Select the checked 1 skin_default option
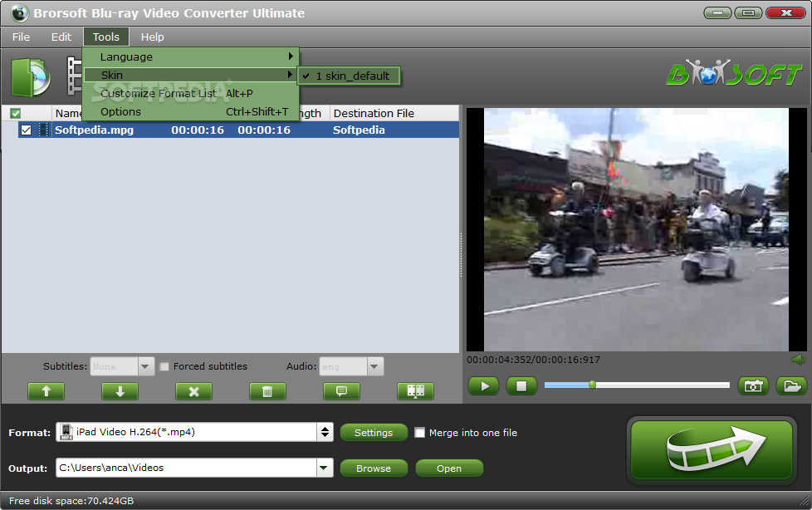812x510 pixels. [x=349, y=76]
